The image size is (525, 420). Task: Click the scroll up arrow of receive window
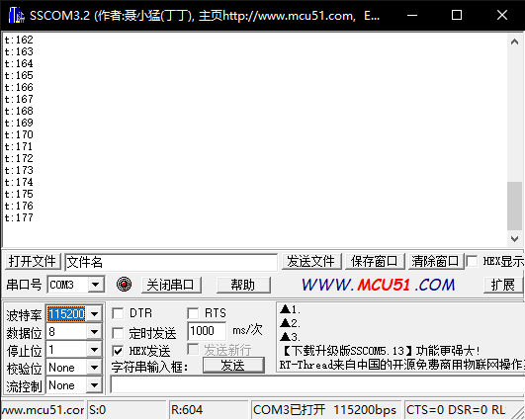pos(515,42)
